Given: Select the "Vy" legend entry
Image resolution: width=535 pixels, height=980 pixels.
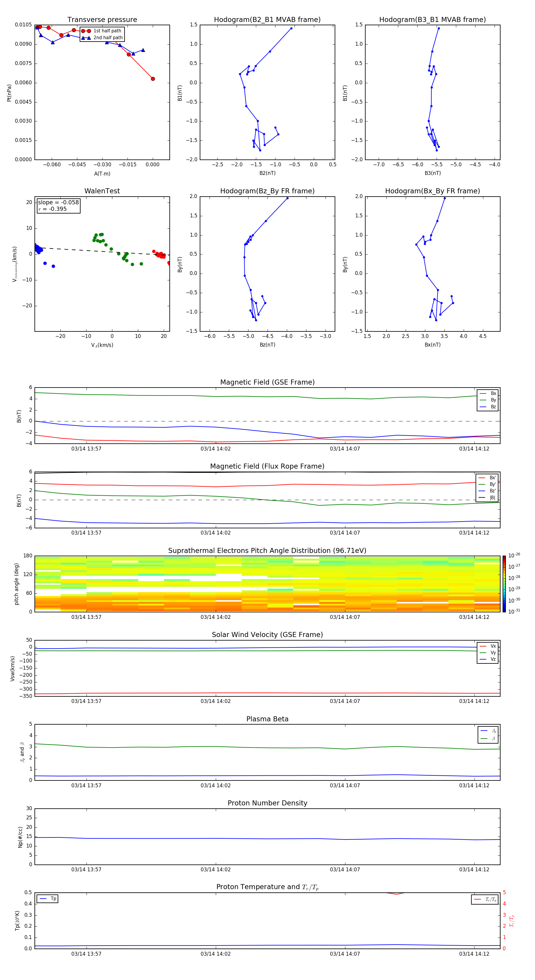Looking at the screenshot, I should click(488, 652).
